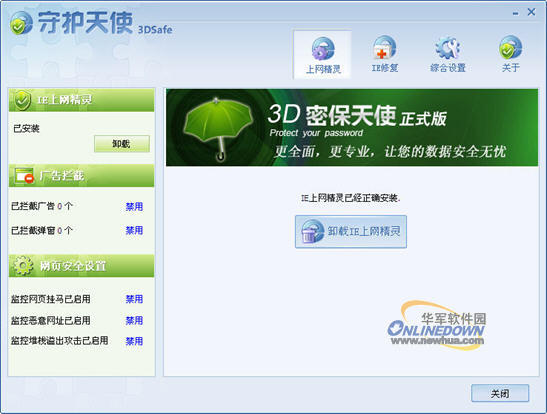This screenshot has width=547, height=414.
Task: Disable 监控网页挂马 monitoring
Action: pos(134,299)
